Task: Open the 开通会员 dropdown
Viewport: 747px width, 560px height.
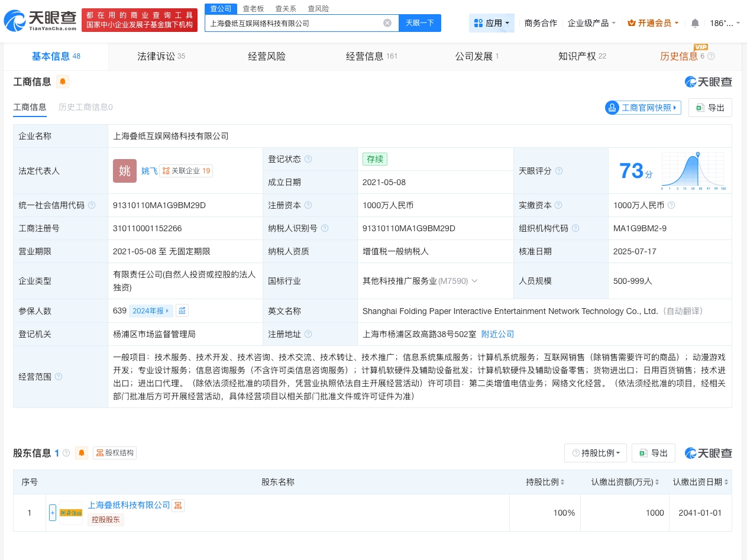Action: 654,23
